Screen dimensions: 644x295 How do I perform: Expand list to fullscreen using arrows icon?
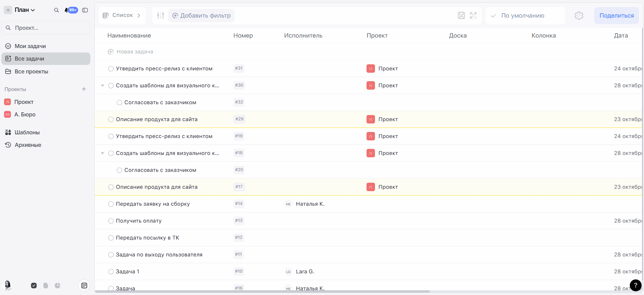tap(473, 16)
